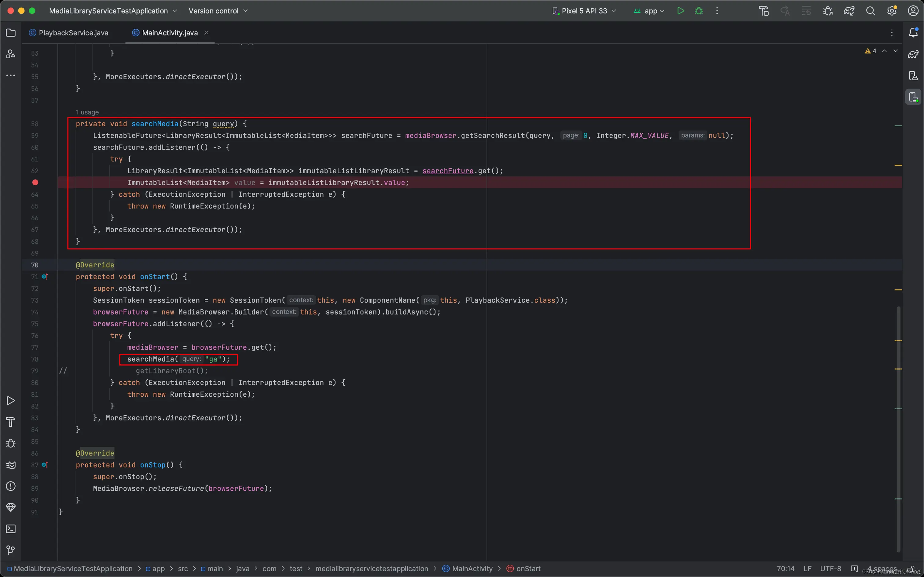
Task: Toggle a breakpoint at line 78 gutter
Action: click(x=35, y=359)
